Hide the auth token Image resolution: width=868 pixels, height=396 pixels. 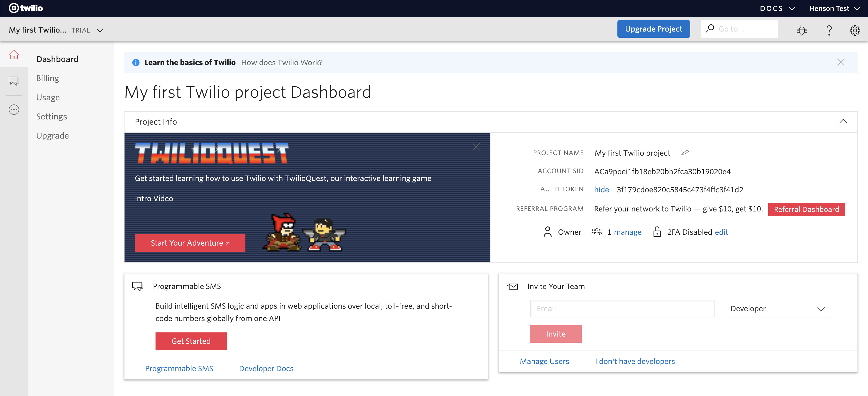click(x=601, y=189)
